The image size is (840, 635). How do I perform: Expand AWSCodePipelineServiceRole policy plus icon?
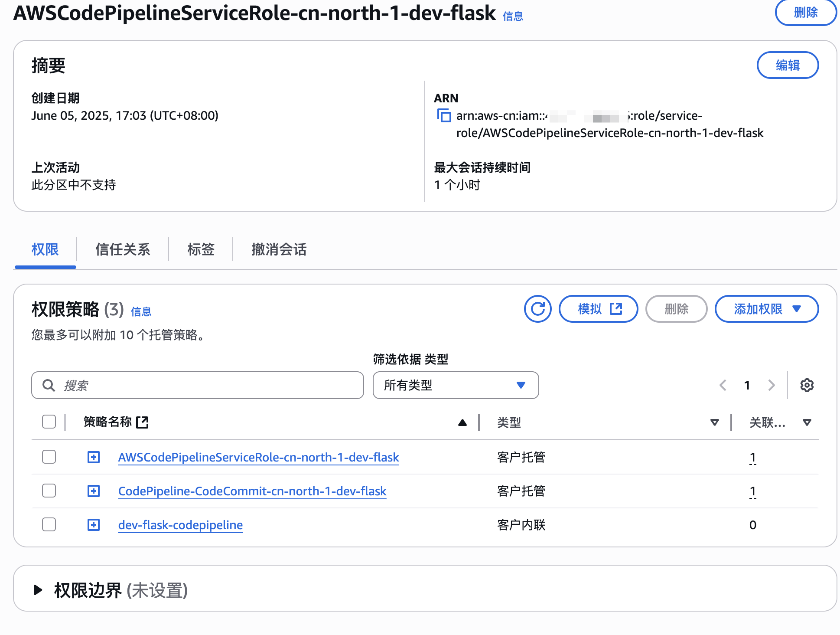tap(94, 457)
